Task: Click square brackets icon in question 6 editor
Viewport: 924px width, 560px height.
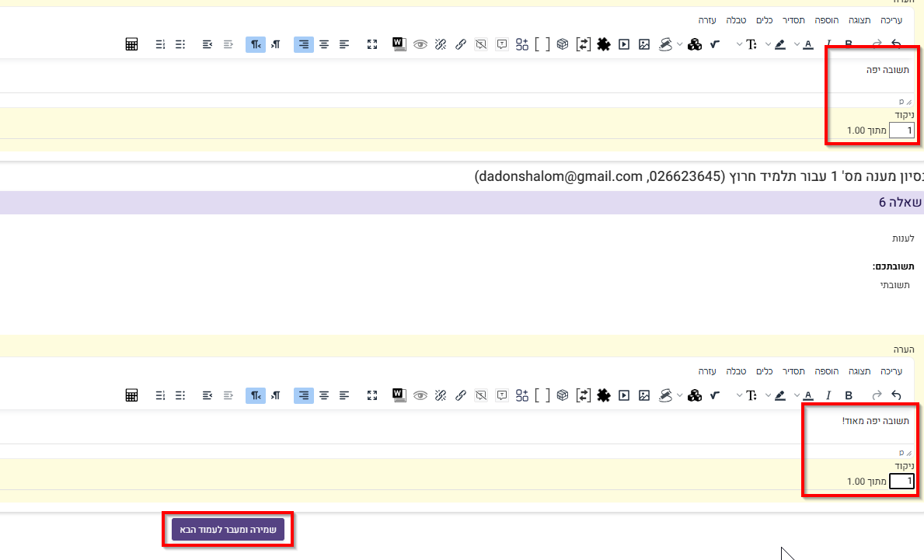Action: 542,395
